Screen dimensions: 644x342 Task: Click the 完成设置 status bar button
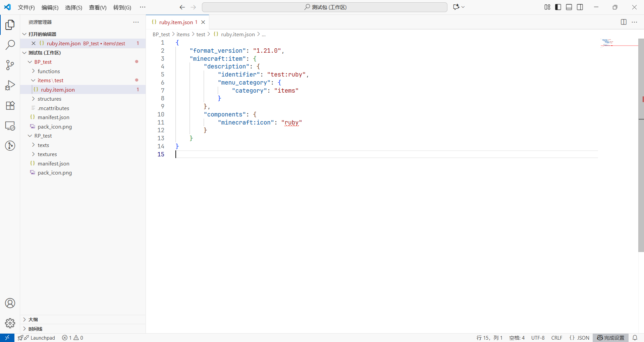click(611, 338)
